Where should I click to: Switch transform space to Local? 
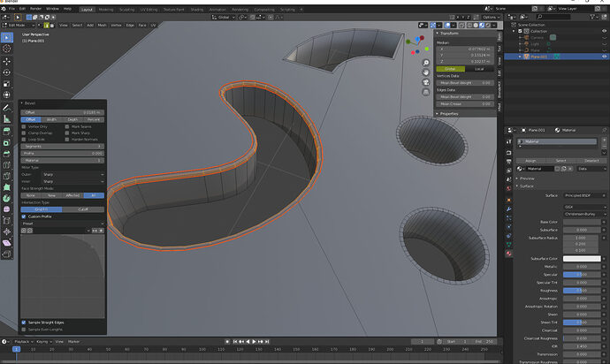tap(479, 69)
